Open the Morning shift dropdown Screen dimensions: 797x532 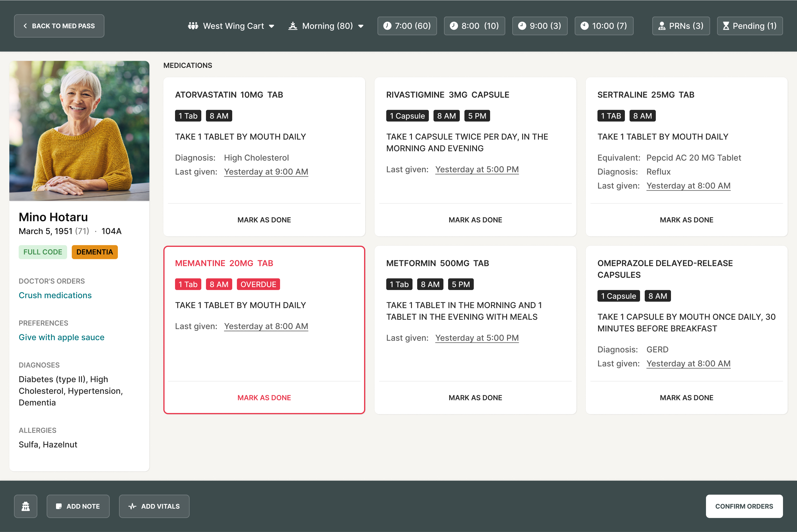click(x=361, y=25)
